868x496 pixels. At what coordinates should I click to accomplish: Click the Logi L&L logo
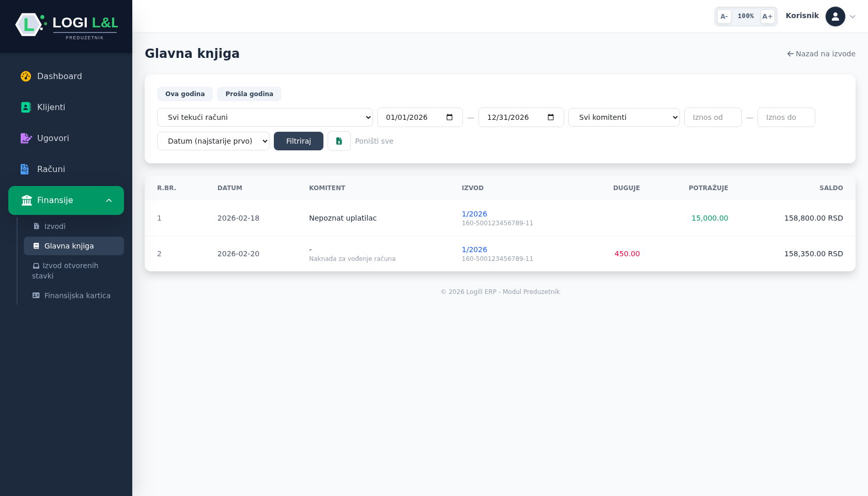(x=66, y=25)
